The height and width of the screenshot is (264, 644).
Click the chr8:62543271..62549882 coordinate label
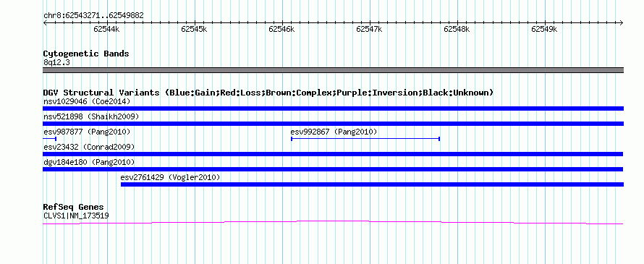[93, 16]
